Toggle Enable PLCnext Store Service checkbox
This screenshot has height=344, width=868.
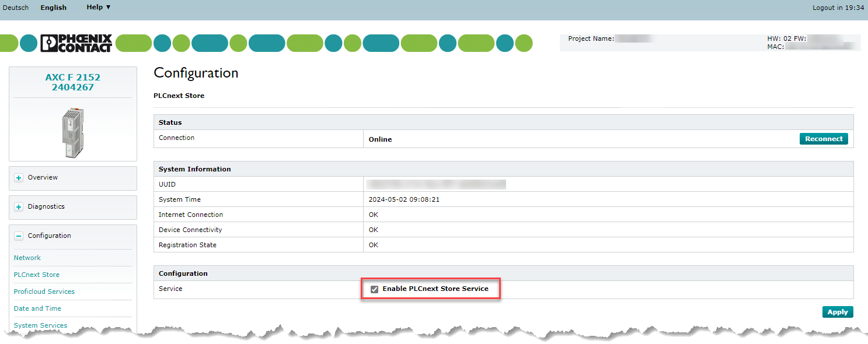point(375,289)
